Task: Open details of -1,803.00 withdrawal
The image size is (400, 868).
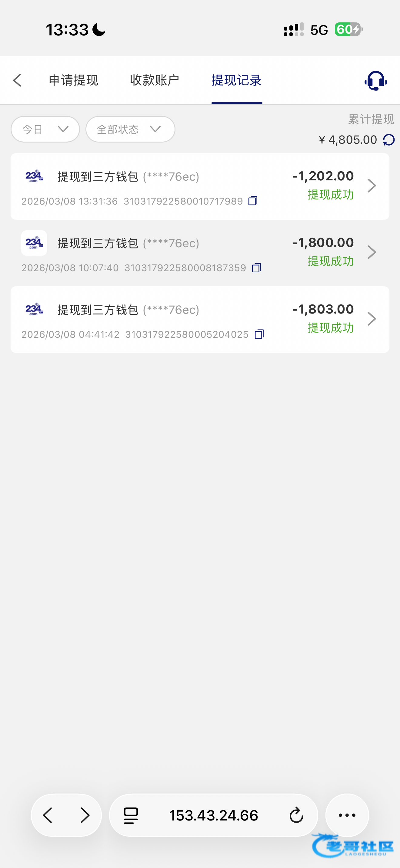Action: (x=371, y=319)
